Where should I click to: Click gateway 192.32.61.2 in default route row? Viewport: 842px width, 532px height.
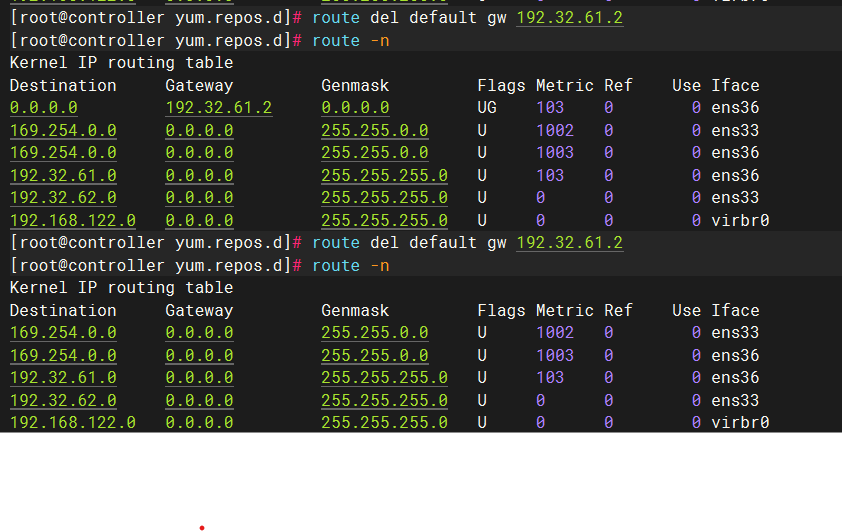(x=218, y=108)
